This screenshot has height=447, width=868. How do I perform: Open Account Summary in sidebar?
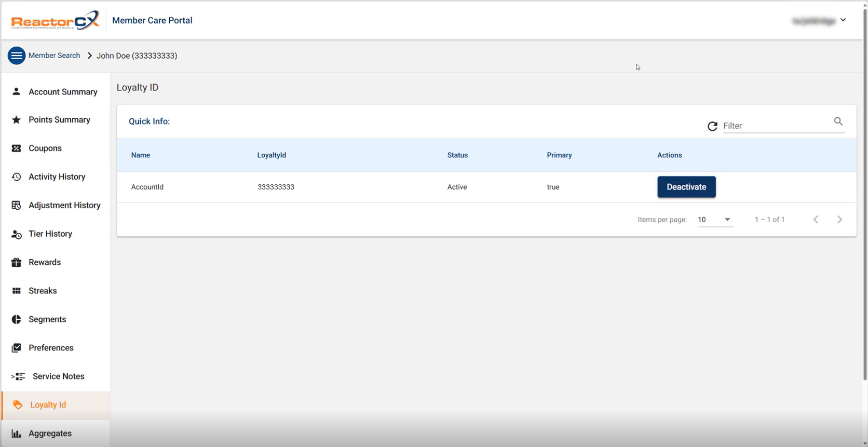point(63,92)
